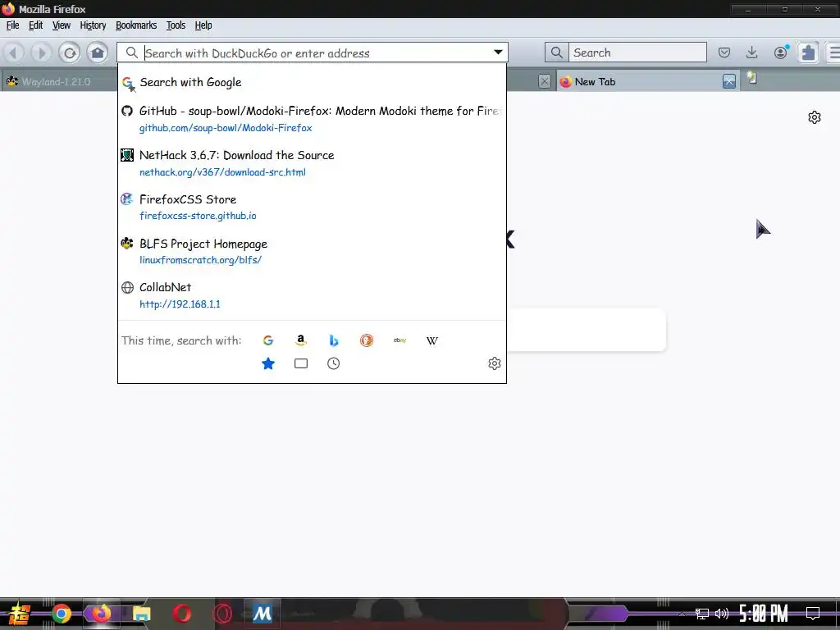Viewport: 840px width, 630px height.
Task: Open NetHack 3.6.7 Download the Source suggestion
Action: coord(312,163)
